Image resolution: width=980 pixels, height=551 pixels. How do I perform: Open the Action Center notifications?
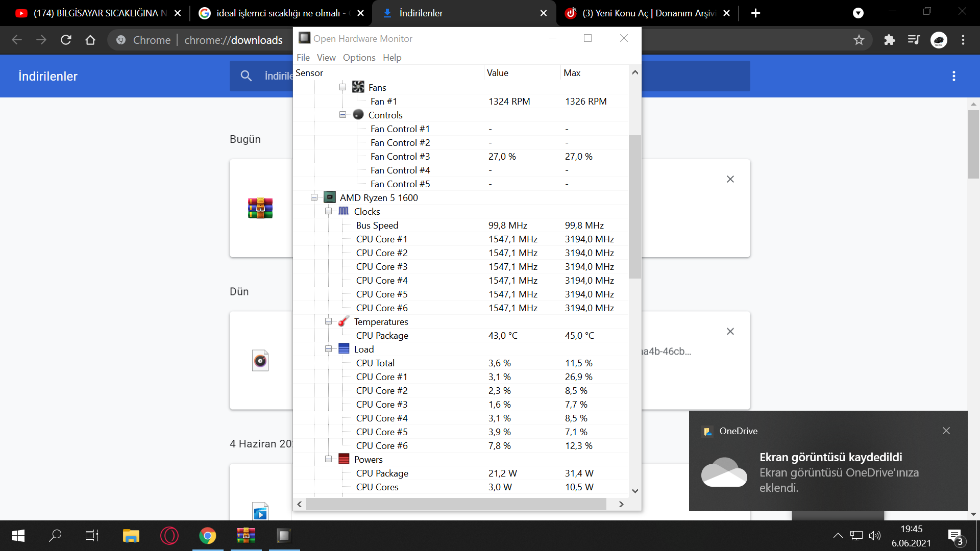pyautogui.click(x=956, y=537)
